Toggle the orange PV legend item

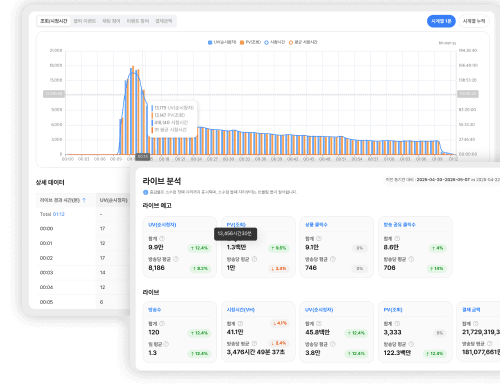(x=250, y=42)
